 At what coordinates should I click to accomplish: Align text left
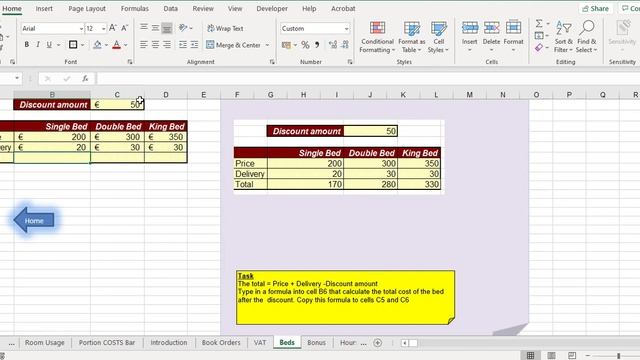[x=144, y=44]
